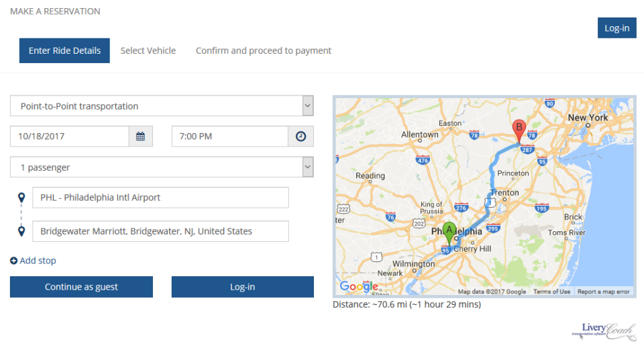Select the Enter Ride Details tab

(x=64, y=50)
